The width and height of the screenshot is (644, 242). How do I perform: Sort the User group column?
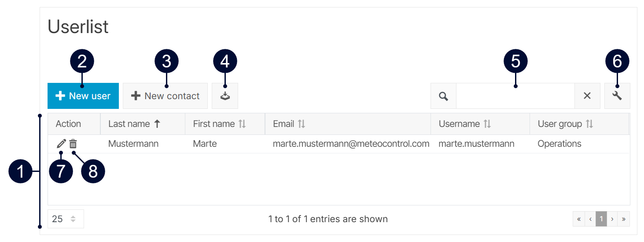coord(589,124)
